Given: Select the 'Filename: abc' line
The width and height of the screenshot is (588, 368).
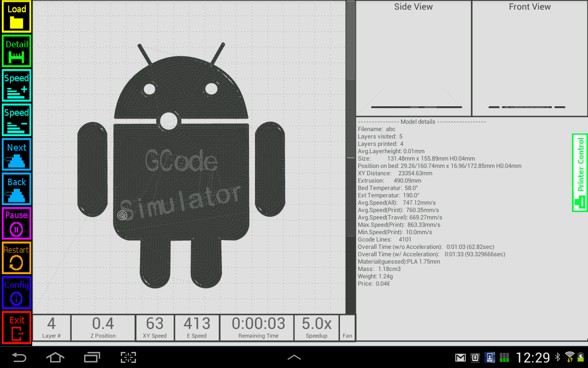Looking at the screenshot, I should tap(377, 129).
